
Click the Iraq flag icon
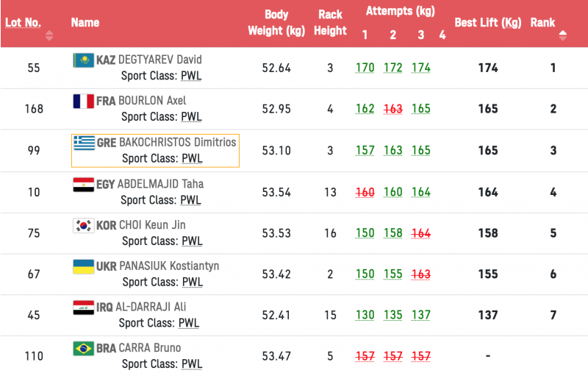coord(83,307)
